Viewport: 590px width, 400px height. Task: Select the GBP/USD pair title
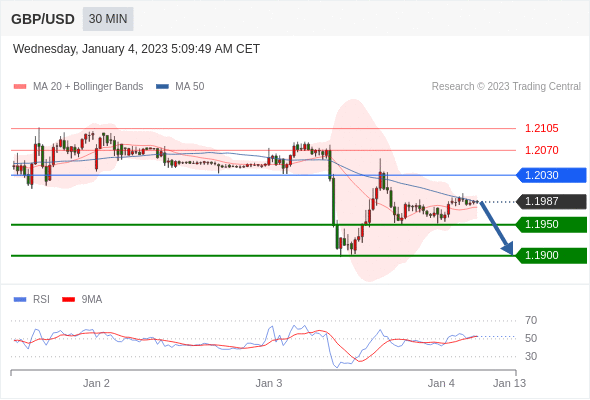tap(43, 19)
